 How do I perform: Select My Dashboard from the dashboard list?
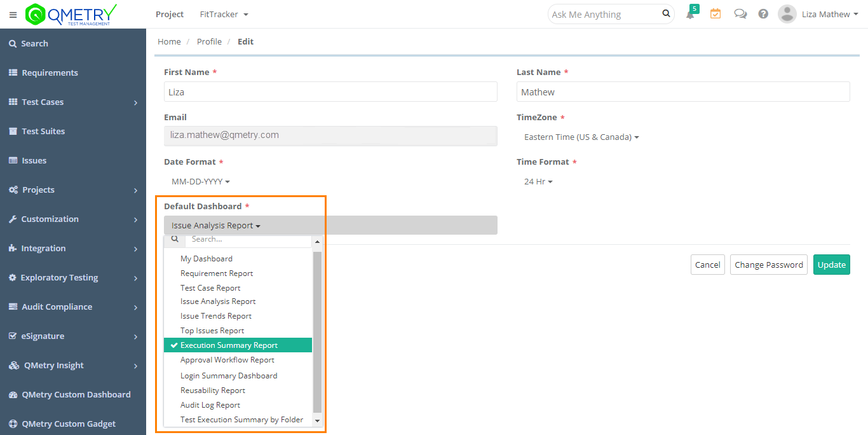coord(207,258)
